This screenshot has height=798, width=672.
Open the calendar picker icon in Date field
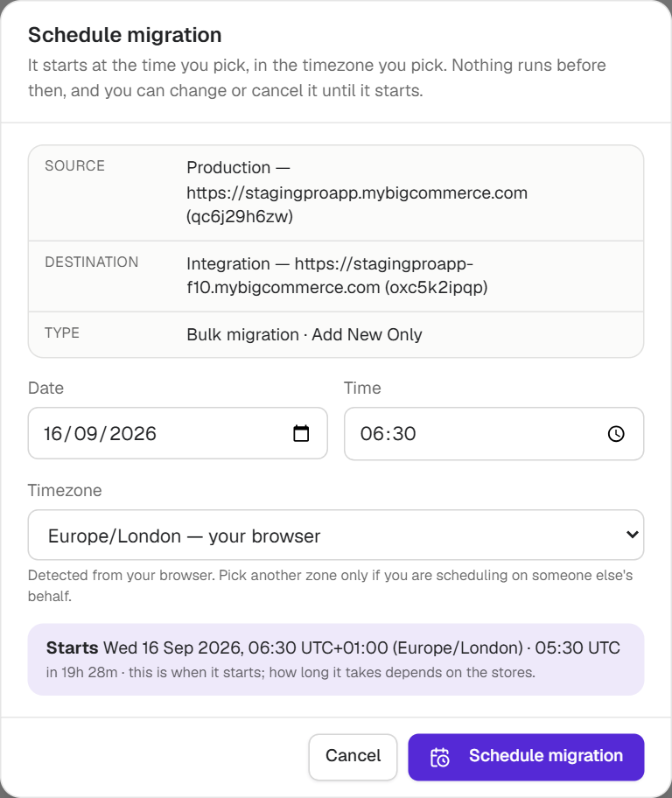coord(301,434)
